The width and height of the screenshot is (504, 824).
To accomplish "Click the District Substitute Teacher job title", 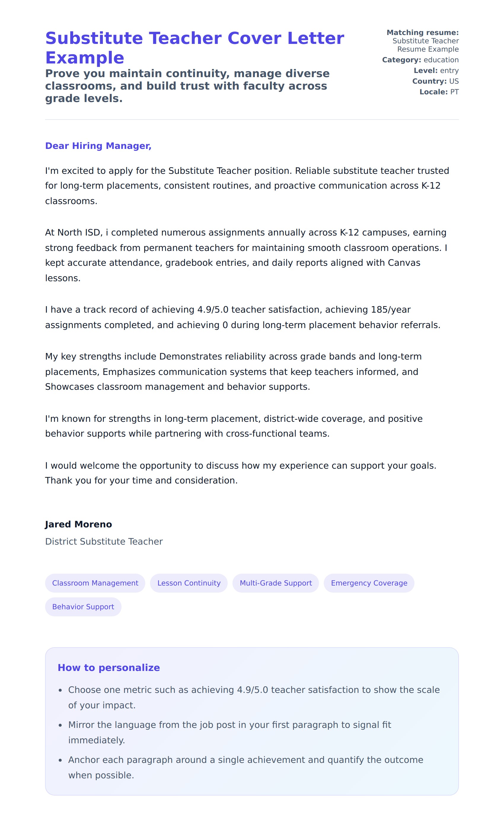I will click(x=104, y=541).
